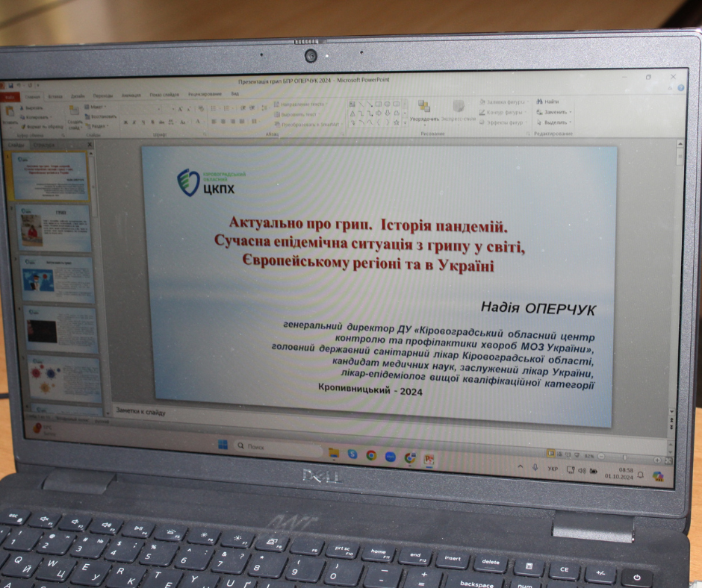Screen dimensions: 702x588
Task: Switch to the Slide Show (Показ слайдов) tab
Action: [x=164, y=95]
